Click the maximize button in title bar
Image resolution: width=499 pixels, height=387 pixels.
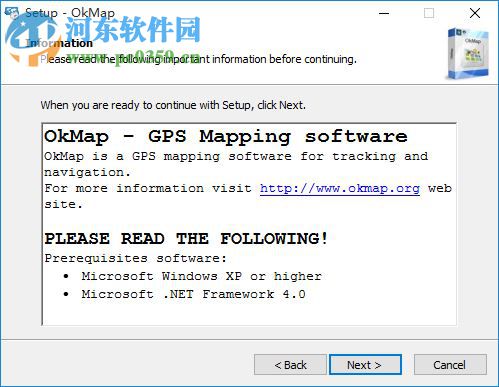(x=429, y=13)
